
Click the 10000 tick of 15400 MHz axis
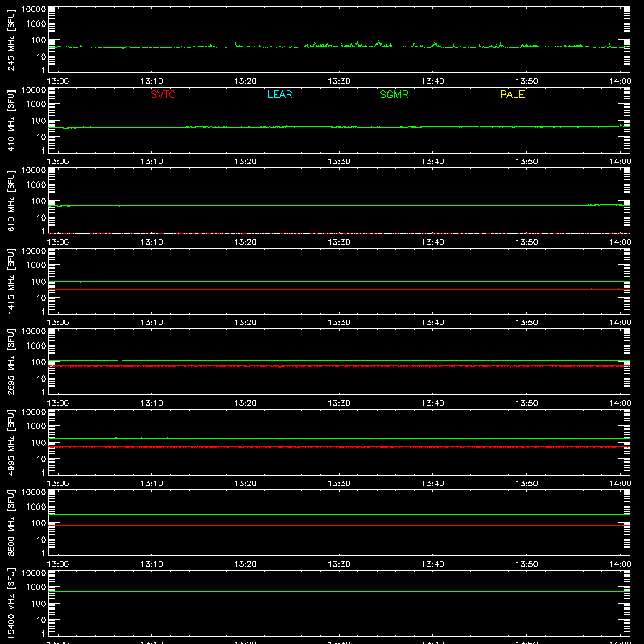pos(34,573)
